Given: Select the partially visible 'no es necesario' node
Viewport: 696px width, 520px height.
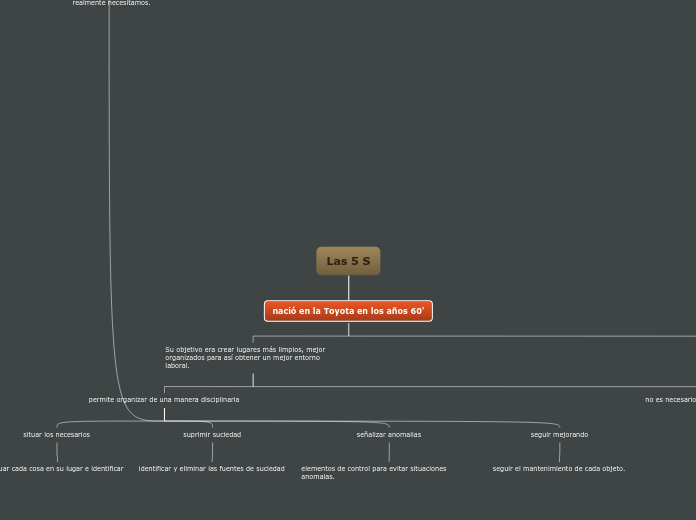Looking at the screenshot, I should click(x=670, y=400).
